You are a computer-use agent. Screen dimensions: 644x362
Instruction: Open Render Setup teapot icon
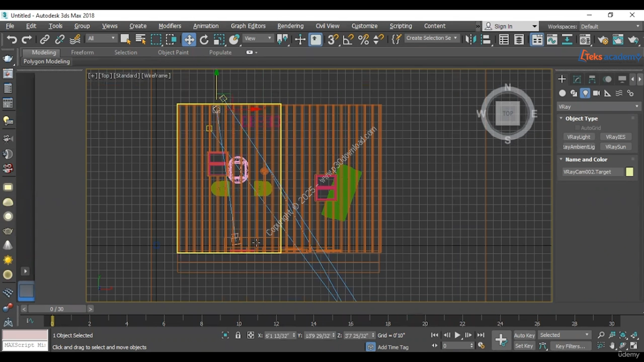coord(603,40)
